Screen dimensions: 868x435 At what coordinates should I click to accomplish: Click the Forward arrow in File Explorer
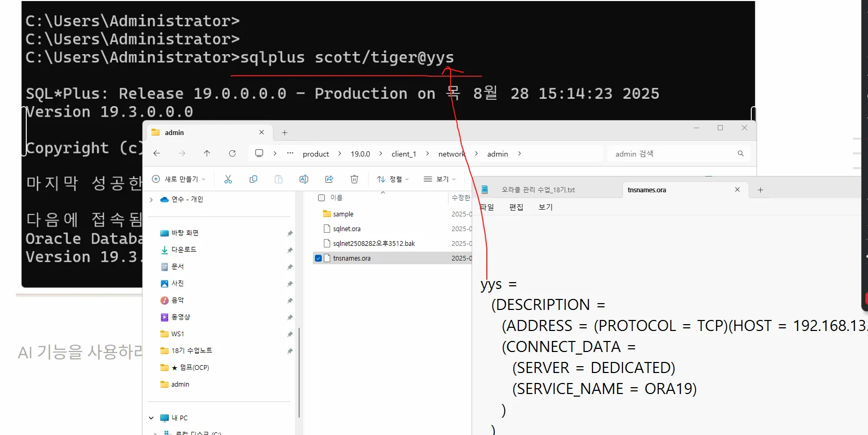click(182, 153)
